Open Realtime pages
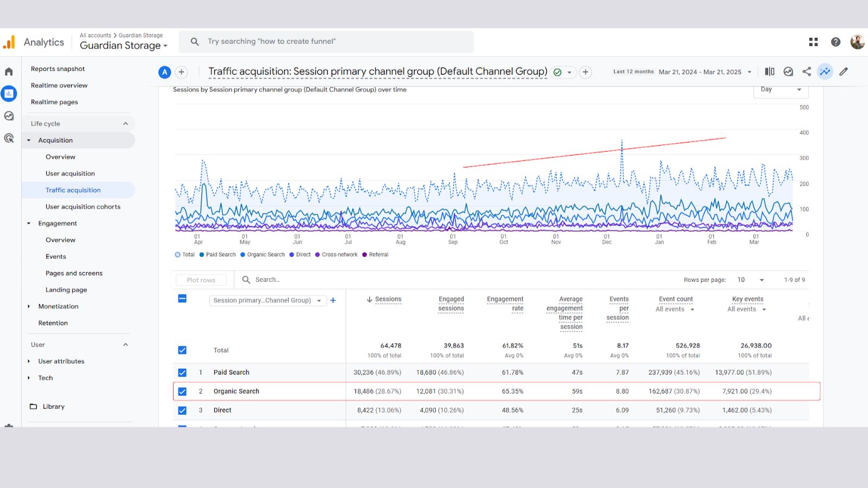Screen dimensions: 868x488 click(54, 102)
